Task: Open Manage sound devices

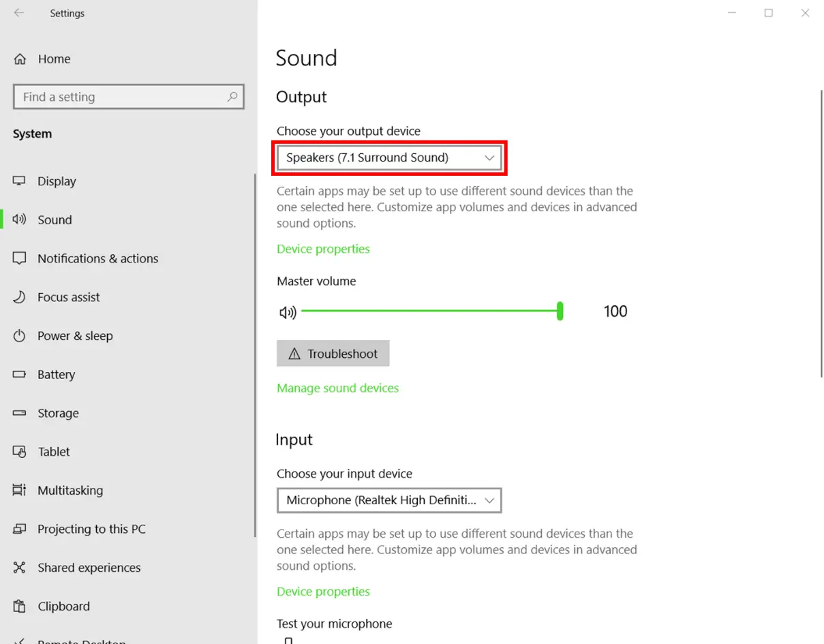Action: point(337,387)
